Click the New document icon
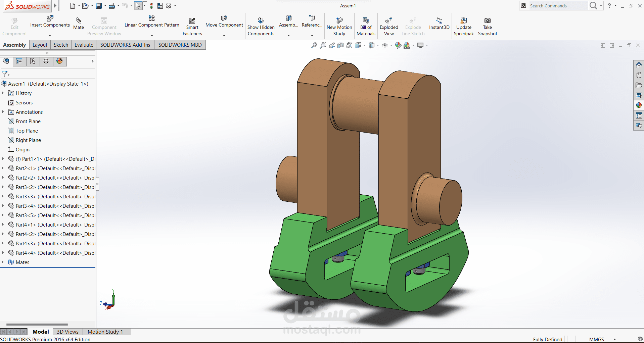Screen dimensions: 644x343 [73, 6]
